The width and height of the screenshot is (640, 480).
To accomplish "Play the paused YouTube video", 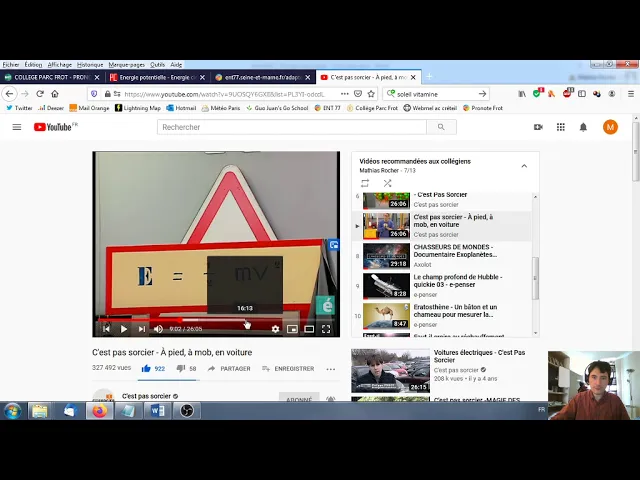I will (x=124, y=329).
